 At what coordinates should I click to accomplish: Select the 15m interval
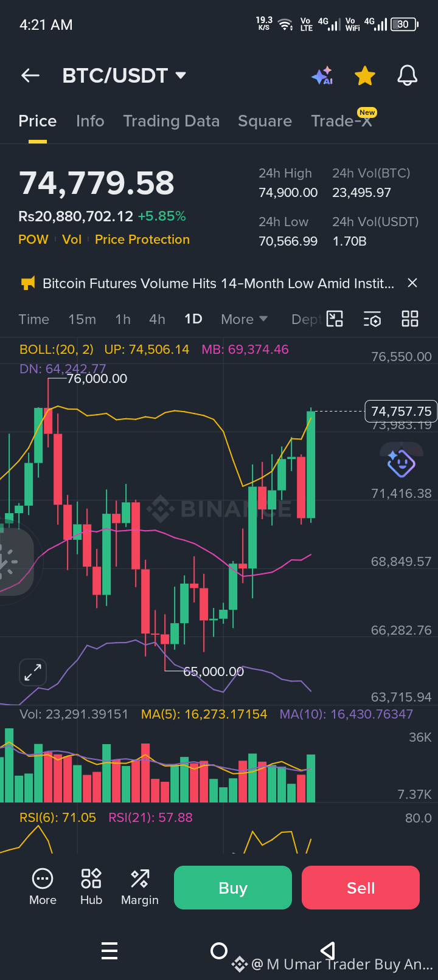pyautogui.click(x=82, y=319)
